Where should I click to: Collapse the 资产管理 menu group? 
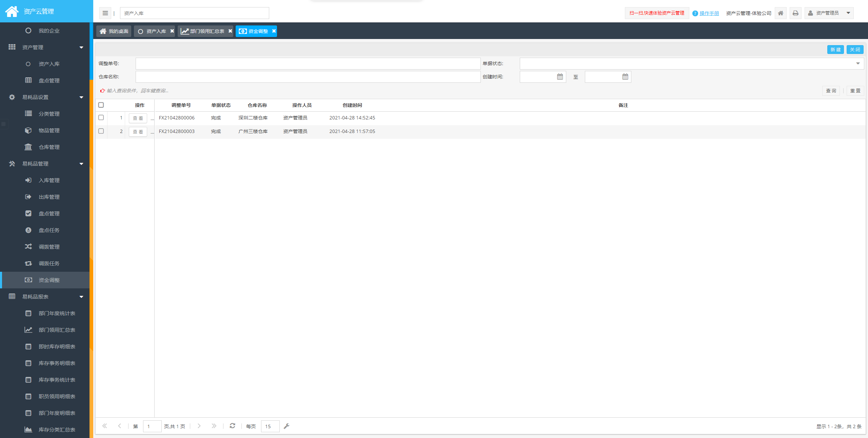45,47
